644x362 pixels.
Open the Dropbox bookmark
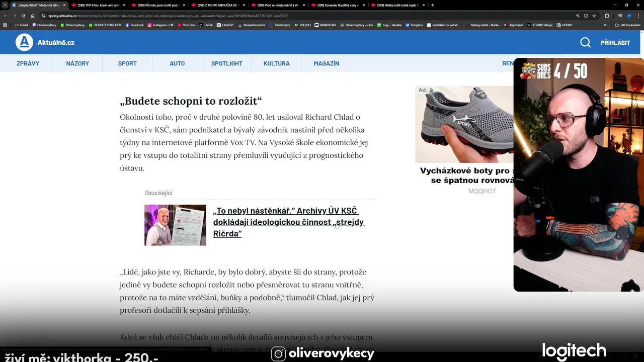(x=414, y=25)
